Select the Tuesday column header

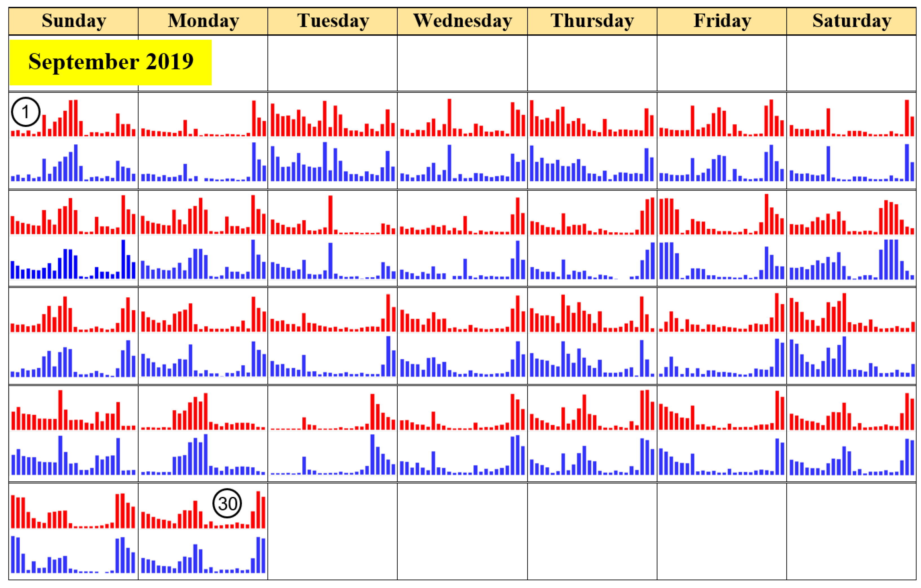click(x=333, y=21)
